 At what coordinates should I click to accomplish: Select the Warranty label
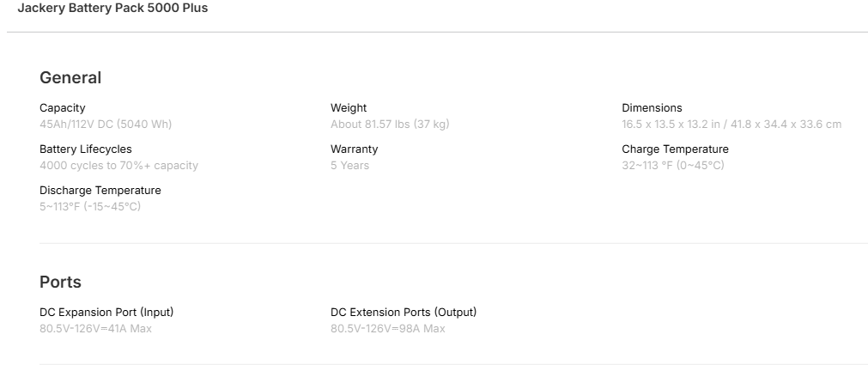tap(354, 149)
